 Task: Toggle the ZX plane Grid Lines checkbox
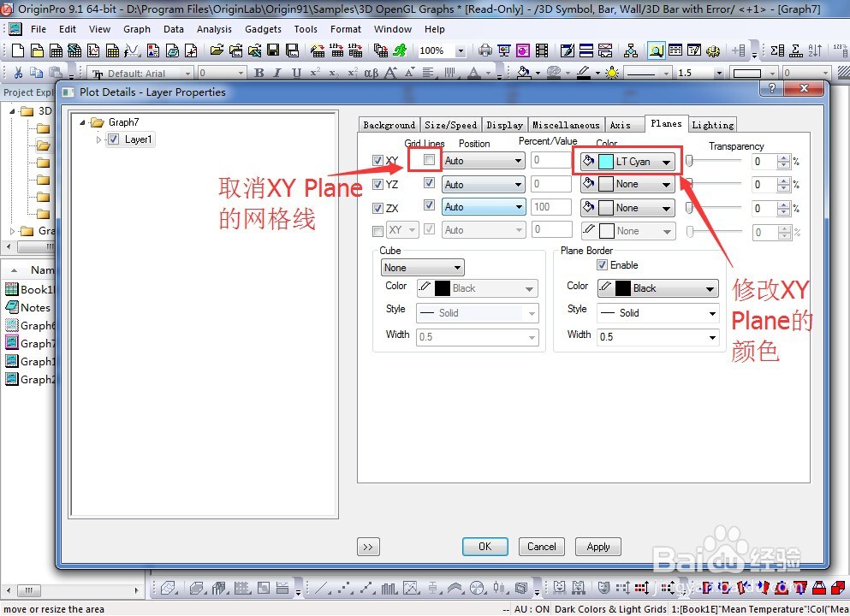[x=430, y=205]
